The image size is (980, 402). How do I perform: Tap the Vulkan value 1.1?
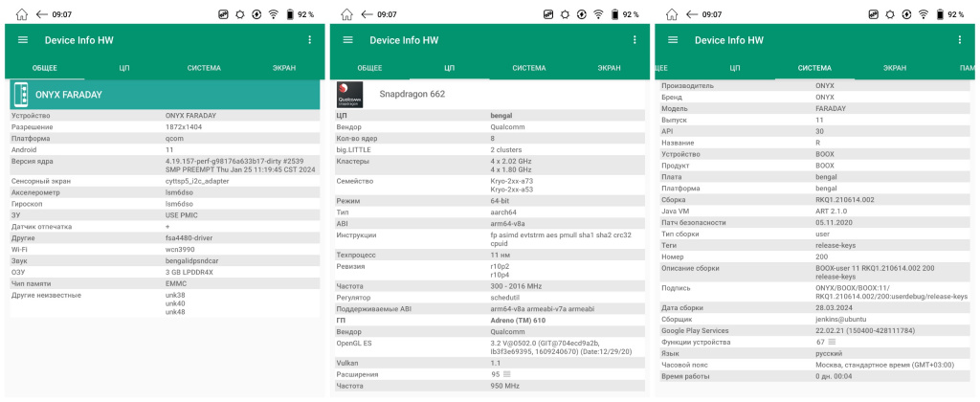[x=495, y=363]
